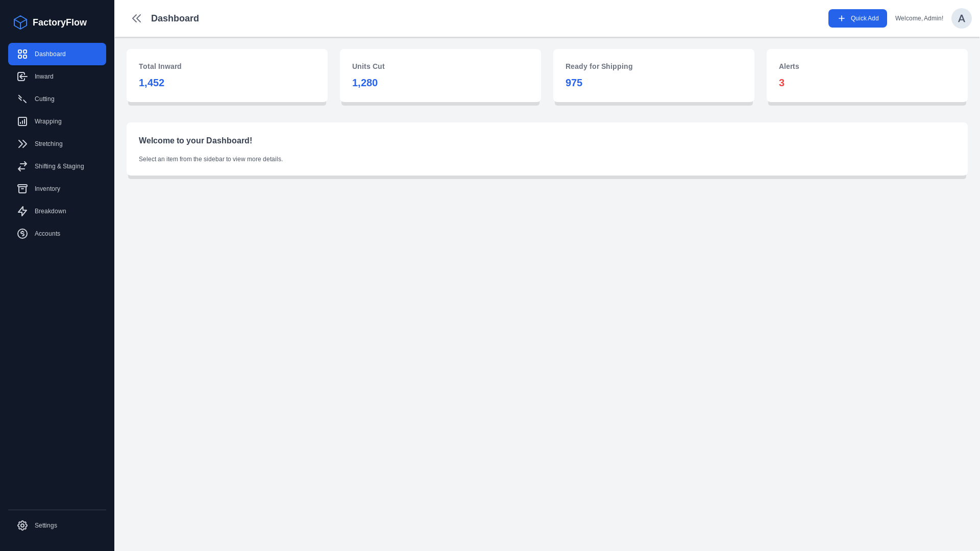Click the value 975
The image size is (980, 551).
point(574,83)
